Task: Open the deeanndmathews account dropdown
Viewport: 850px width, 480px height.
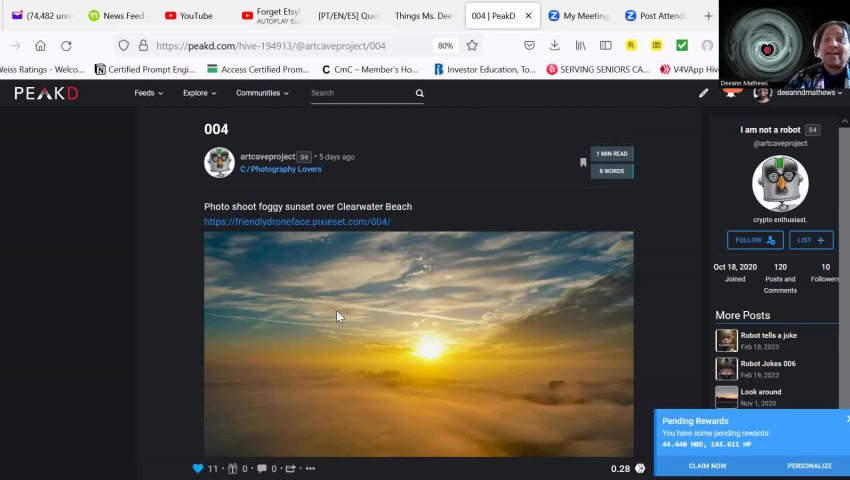Action: [x=809, y=93]
